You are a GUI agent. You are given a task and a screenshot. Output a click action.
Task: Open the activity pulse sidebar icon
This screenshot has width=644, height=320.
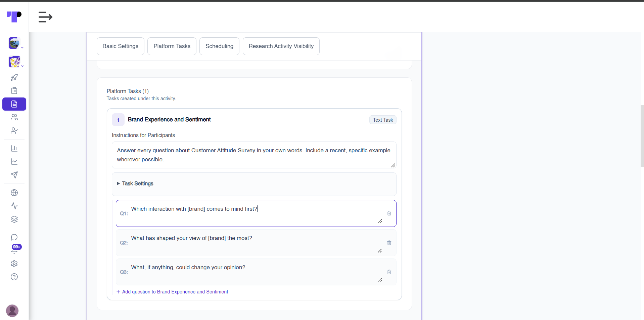tap(14, 206)
